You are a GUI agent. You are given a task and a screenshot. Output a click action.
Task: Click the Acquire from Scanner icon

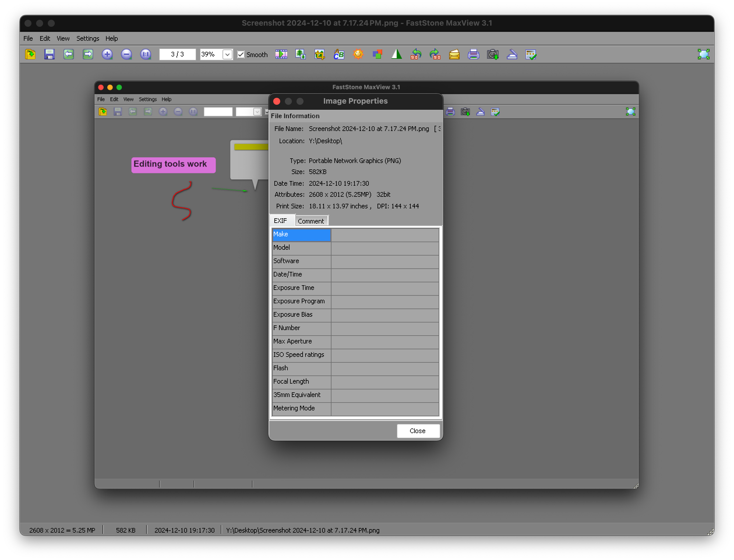pos(512,54)
